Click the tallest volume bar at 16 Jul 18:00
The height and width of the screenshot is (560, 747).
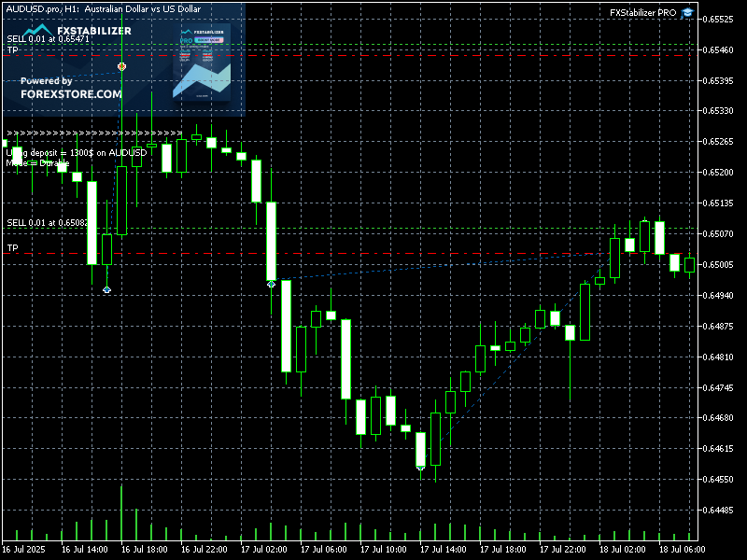point(121,512)
